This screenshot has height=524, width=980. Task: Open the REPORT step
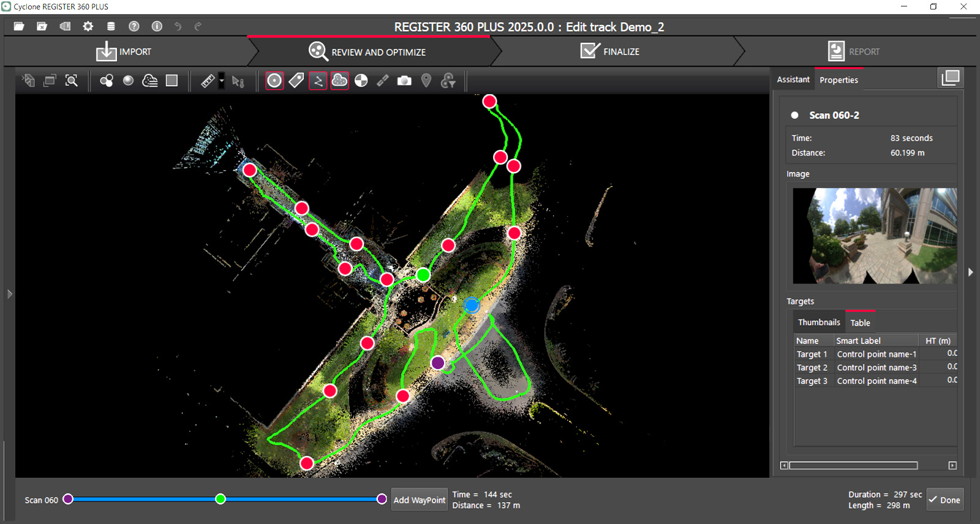pyautogui.click(x=853, y=51)
